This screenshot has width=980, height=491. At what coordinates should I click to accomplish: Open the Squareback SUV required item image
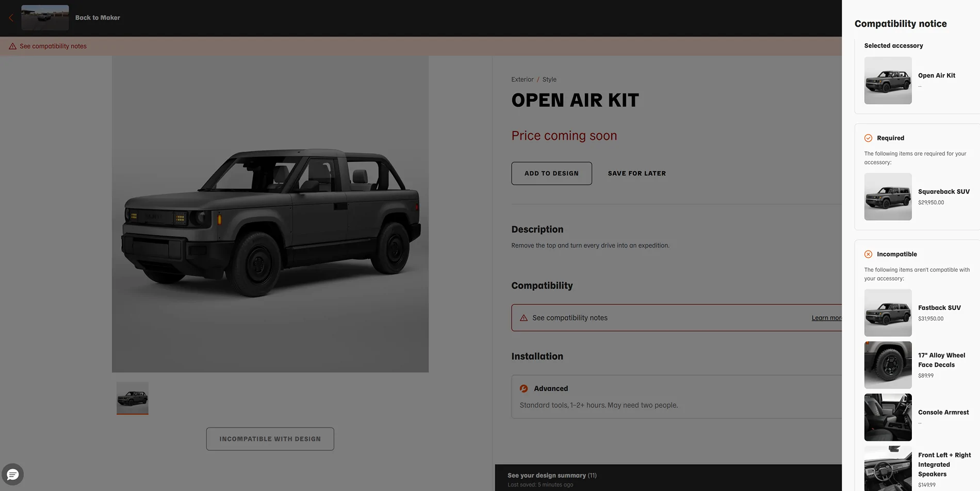click(x=888, y=197)
